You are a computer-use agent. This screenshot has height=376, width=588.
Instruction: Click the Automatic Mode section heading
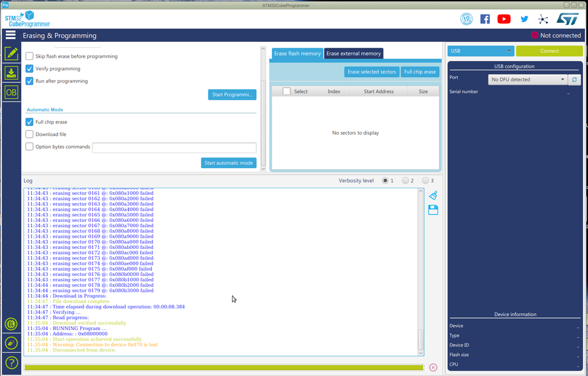(x=45, y=109)
